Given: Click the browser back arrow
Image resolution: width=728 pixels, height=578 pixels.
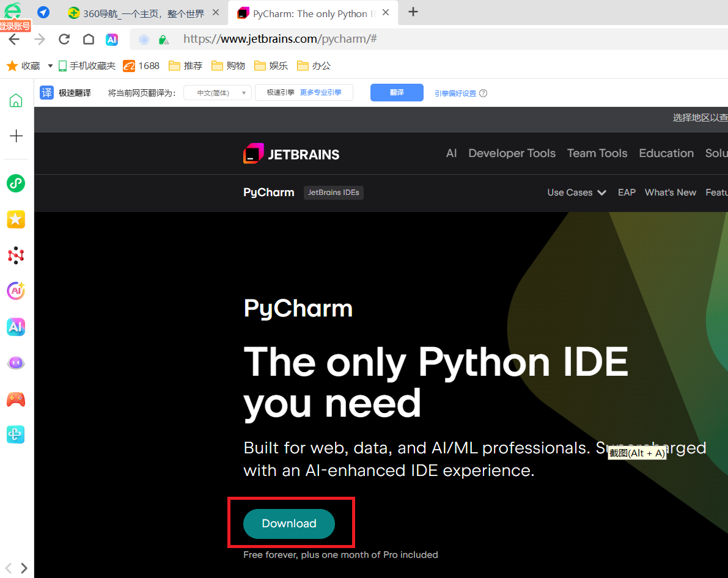Looking at the screenshot, I should (x=15, y=40).
